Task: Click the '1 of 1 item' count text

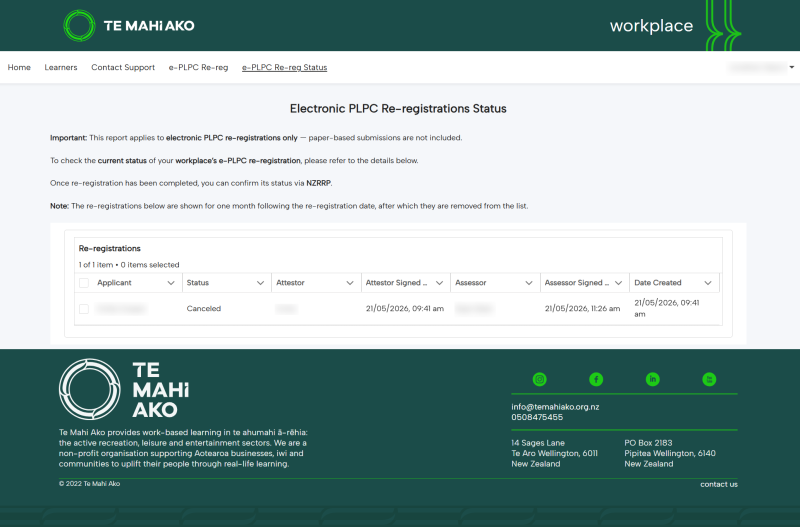Action: point(96,265)
